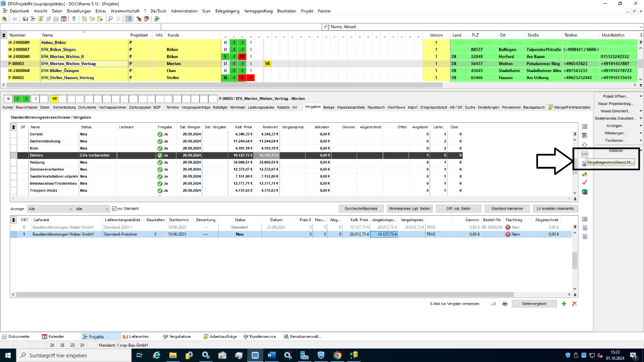Image resolution: width=644 pixels, height=362 pixels.
Task: Click the refresh arrows icon beside Vergaben table
Action: point(584,145)
